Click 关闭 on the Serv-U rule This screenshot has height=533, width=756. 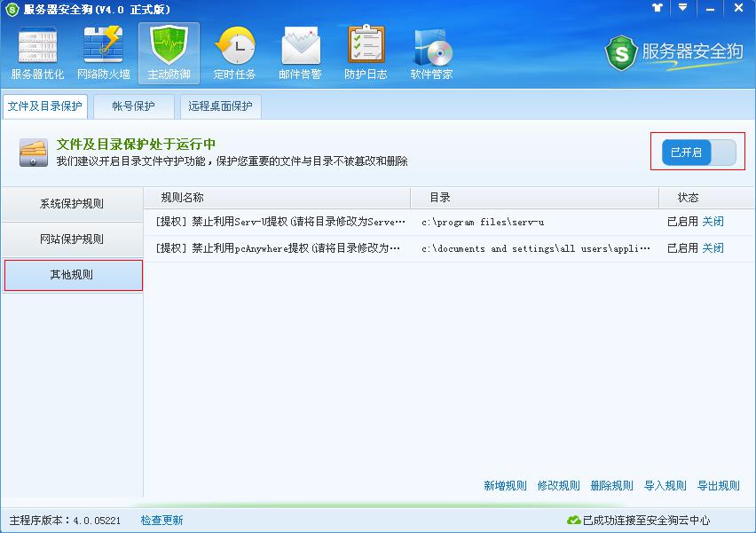pyautogui.click(x=714, y=220)
